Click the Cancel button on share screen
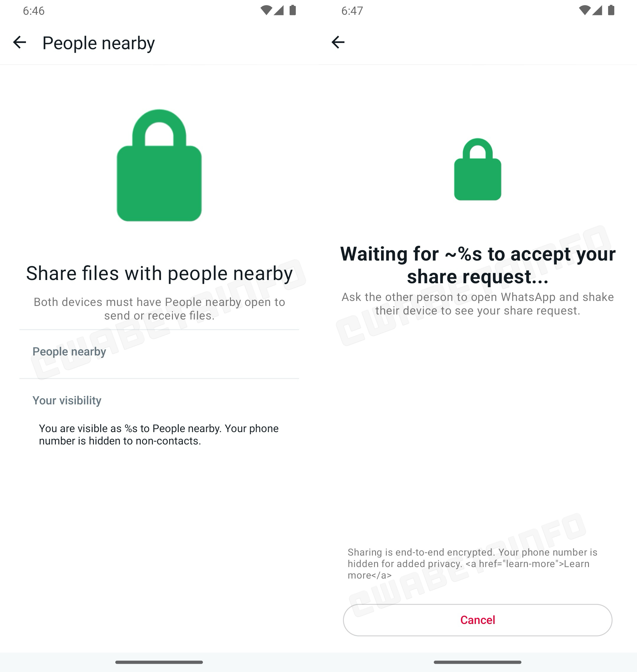The image size is (637, 672). [x=477, y=620]
